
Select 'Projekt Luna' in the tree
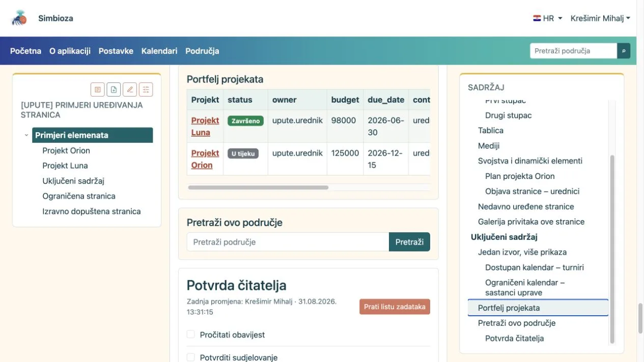(x=65, y=166)
